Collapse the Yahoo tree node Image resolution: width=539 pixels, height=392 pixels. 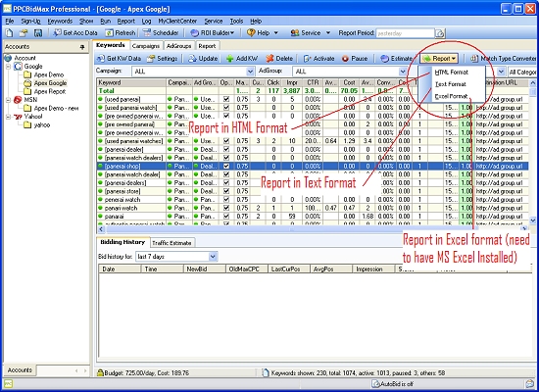pos(8,117)
